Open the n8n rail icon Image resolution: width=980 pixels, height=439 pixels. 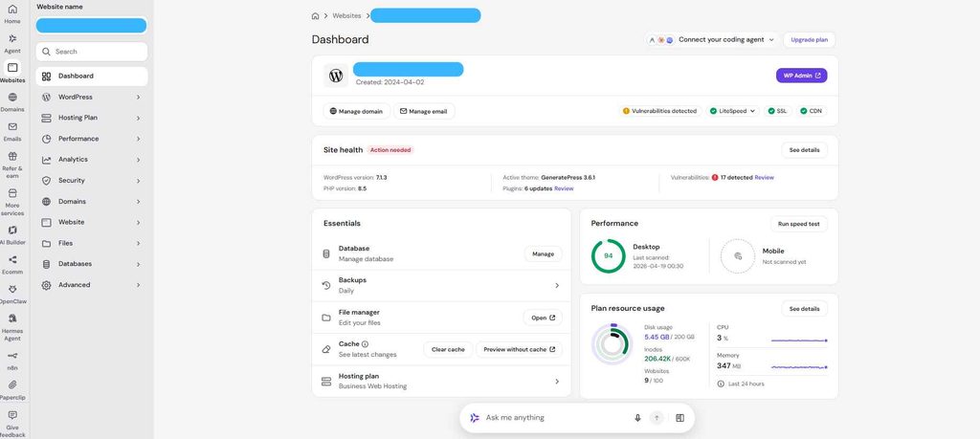click(x=12, y=356)
